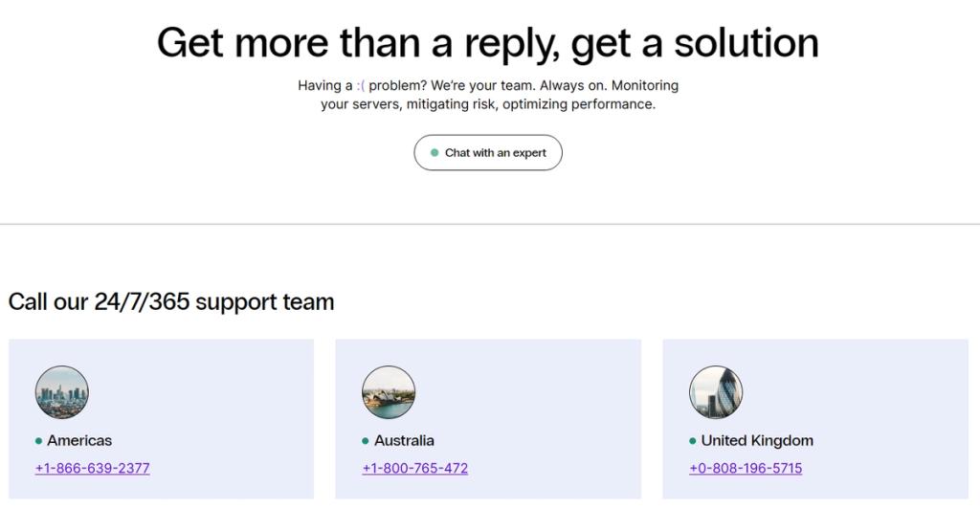
Task: Click the green dot beside Americas
Action: click(x=38, y=441)
